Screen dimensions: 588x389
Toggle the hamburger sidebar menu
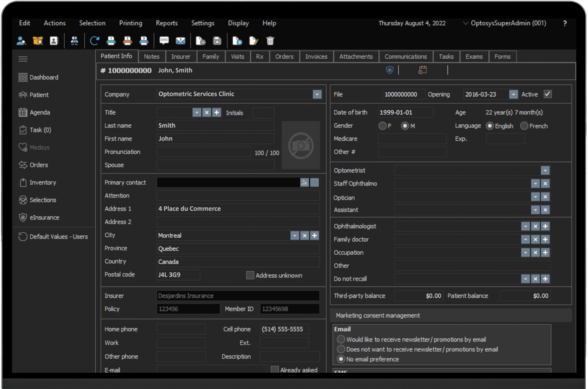click(x=23, y=59)
